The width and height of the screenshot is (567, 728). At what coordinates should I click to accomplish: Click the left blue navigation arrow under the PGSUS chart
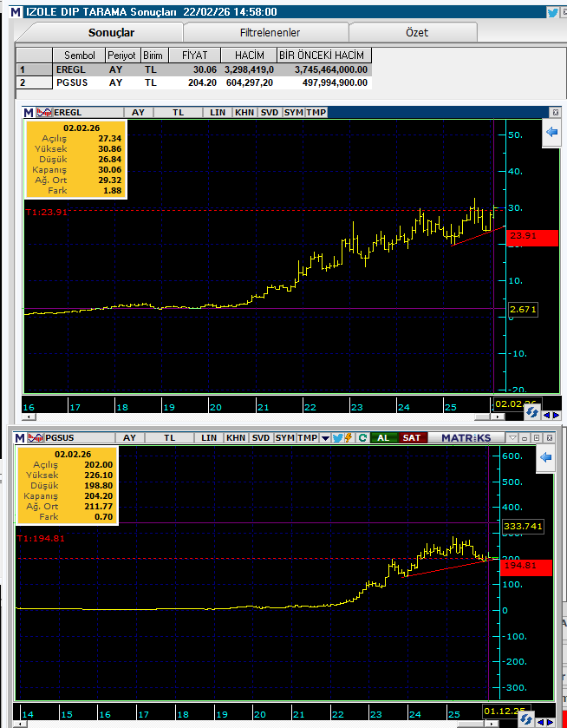pyautogui.click(x=540, y=723)
